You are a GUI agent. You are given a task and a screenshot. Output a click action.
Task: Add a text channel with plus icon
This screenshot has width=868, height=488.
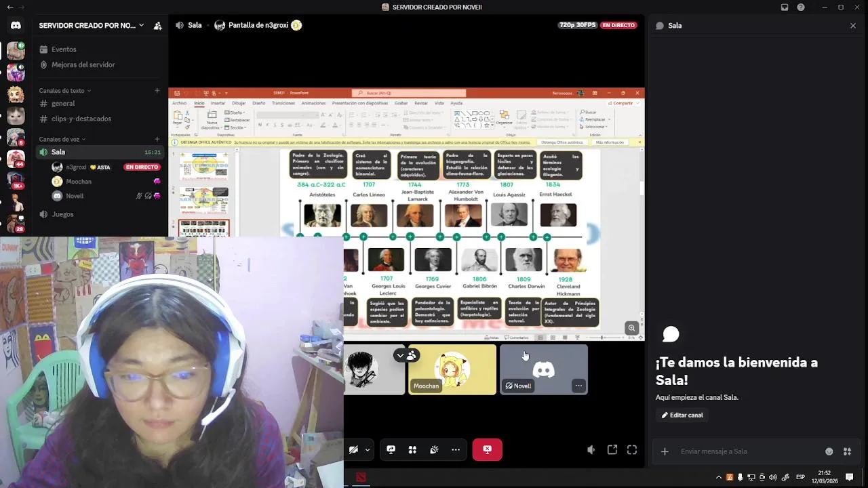coord(157,90)
